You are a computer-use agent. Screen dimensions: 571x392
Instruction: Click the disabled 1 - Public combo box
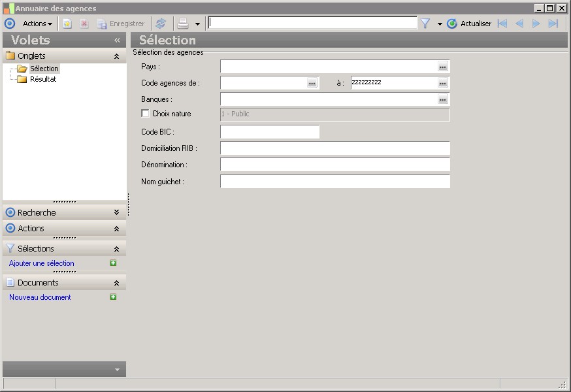coord(335,114)
